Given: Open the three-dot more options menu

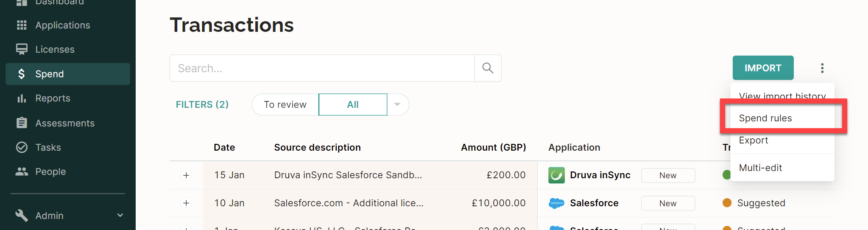Looking at the screenshot, I should (822, 68).
